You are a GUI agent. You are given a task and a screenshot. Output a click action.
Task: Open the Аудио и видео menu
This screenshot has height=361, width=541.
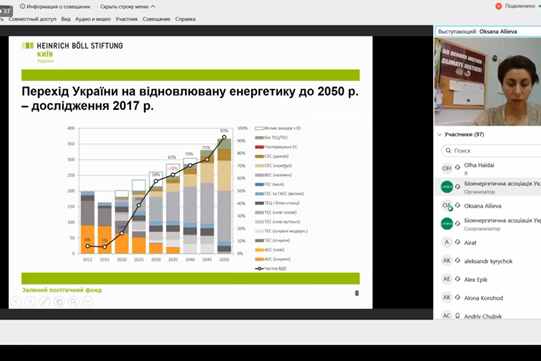[93, 19]
